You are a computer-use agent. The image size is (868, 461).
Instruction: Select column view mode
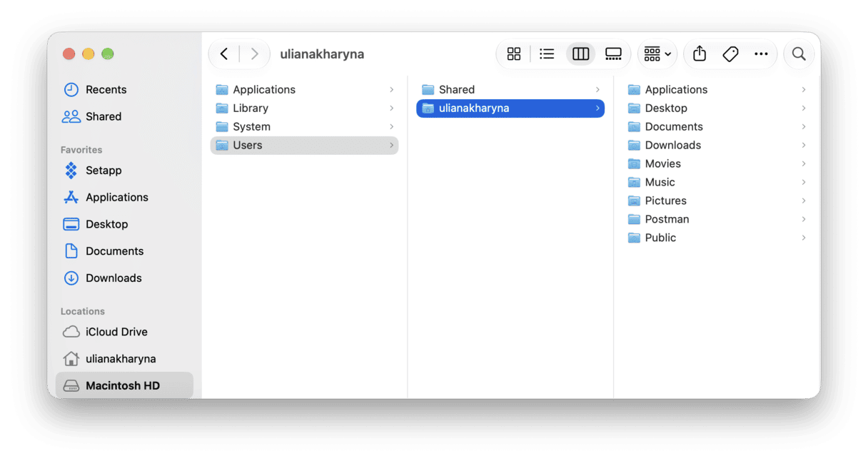click(581, 54)
